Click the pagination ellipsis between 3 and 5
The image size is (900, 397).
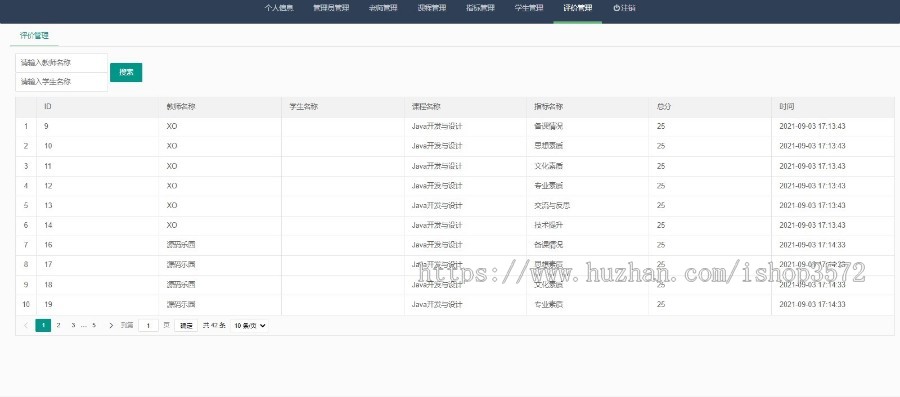[x=84, y=325]
